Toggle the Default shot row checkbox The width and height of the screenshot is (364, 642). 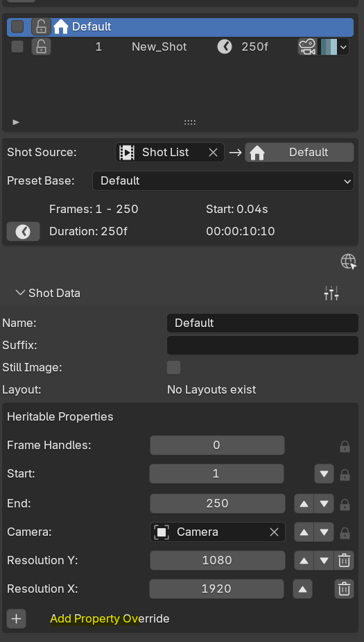pos(17,26)
